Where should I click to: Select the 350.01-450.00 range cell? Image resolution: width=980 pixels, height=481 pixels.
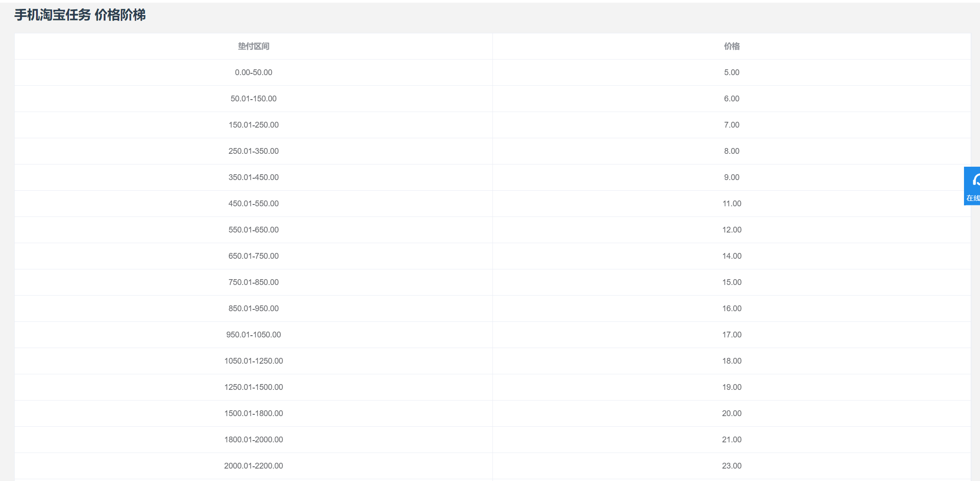[254, 177]
